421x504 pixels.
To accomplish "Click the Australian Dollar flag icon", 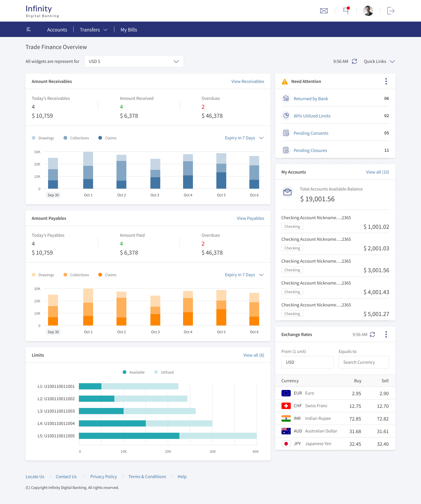I will tap(286, 431).
